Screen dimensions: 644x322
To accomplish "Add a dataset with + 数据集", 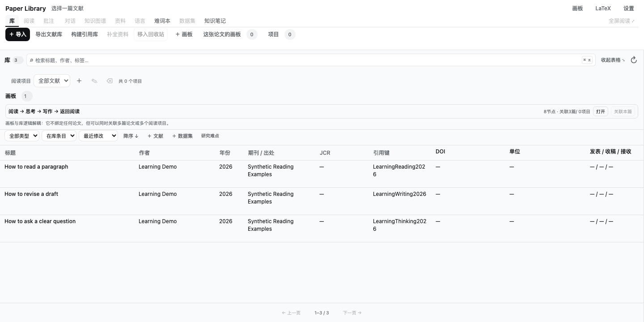I will [182, 136].
